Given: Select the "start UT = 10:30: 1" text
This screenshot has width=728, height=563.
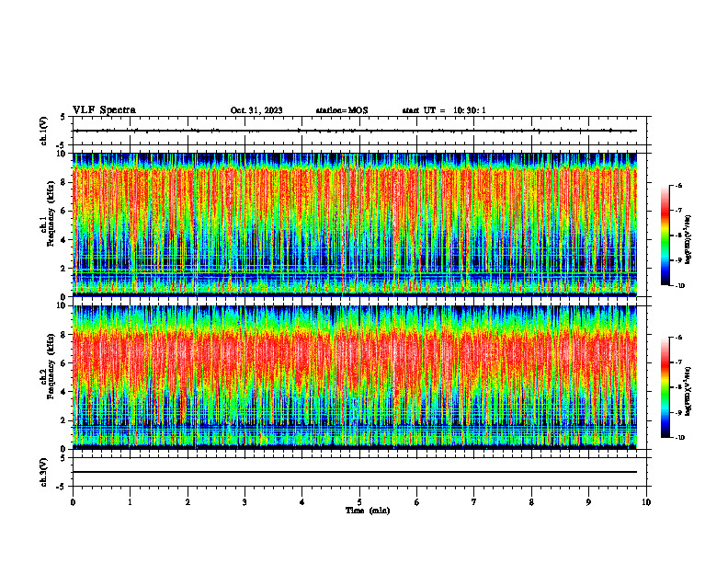Looking at the screenshot, I should [x=444, y=110].
